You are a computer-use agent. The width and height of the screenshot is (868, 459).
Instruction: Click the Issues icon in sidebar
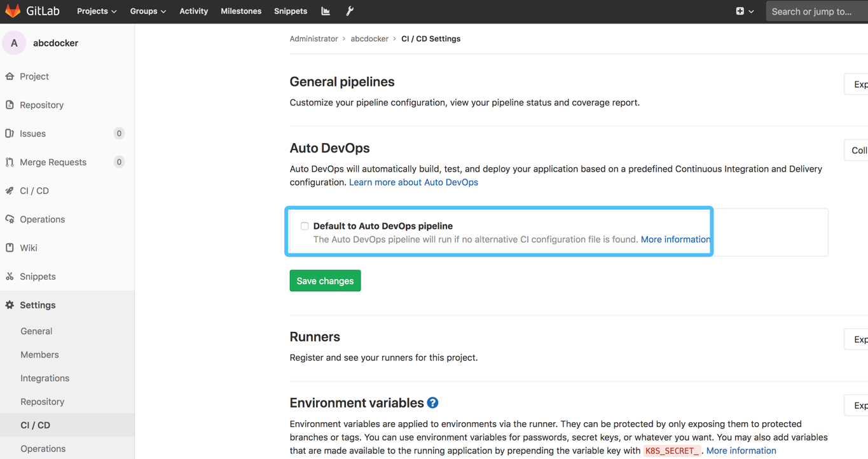coord(10,134)
